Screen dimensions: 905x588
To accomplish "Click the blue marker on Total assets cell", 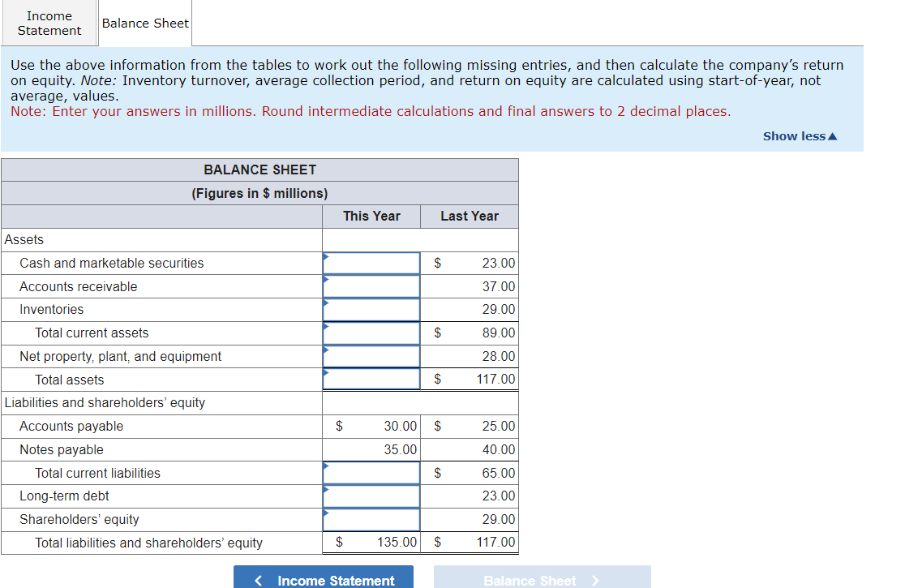I will (327, 374).
